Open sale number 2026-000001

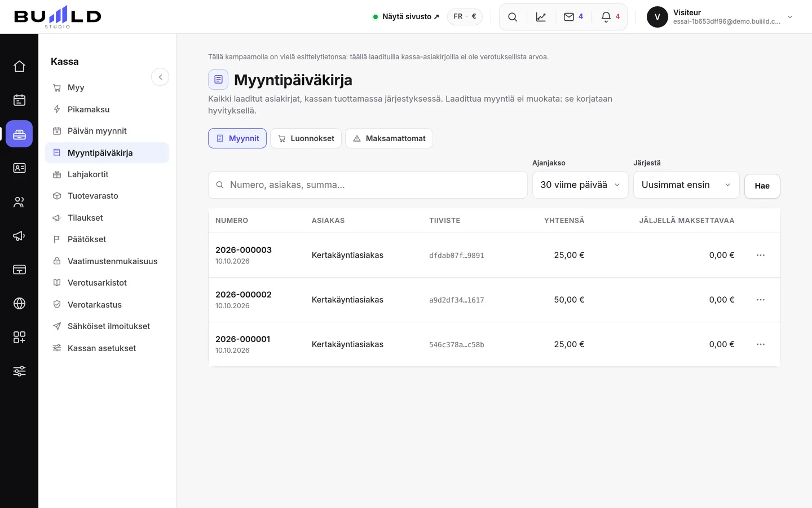pos(243,339)
